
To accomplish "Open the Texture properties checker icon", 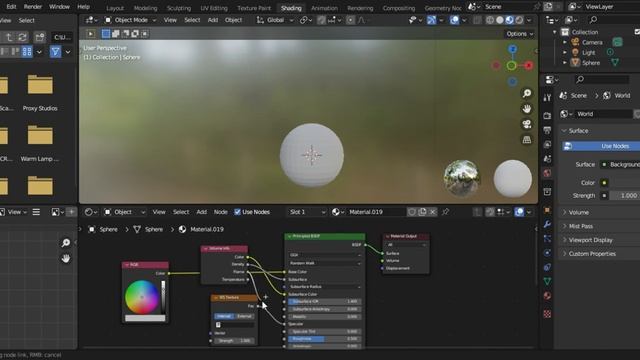I will coord(547,313).
